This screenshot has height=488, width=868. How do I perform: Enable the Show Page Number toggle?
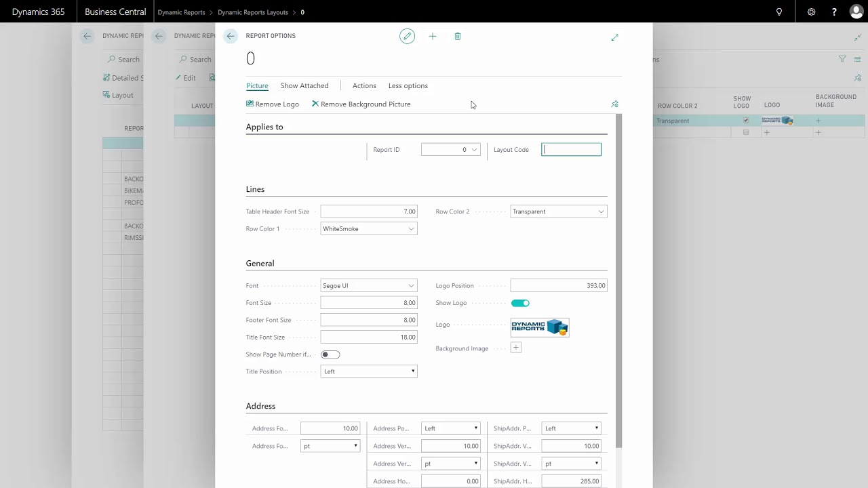click(330, 354)
